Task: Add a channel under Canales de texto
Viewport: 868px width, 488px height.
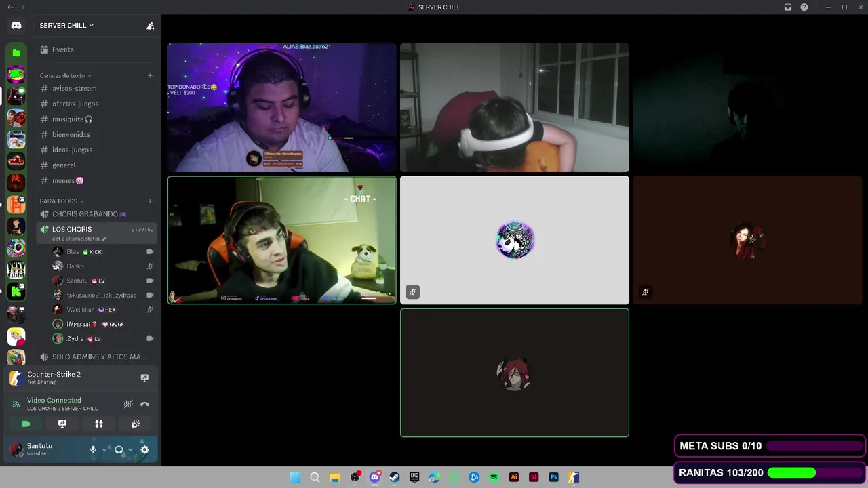Action: point(150,75)
